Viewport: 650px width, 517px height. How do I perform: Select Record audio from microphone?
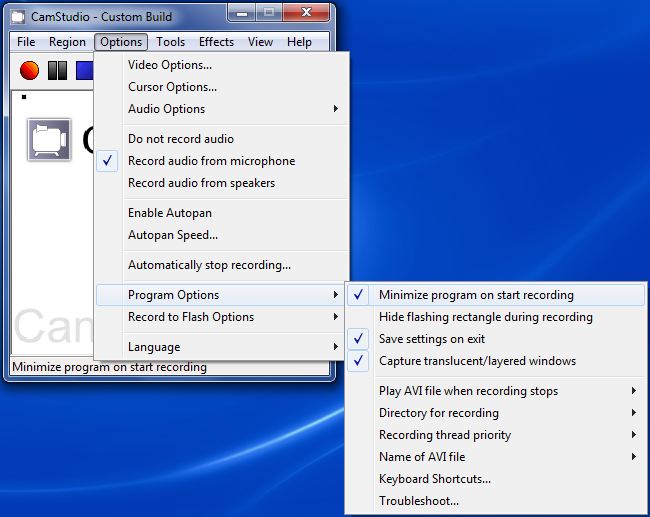click(x=221, y=161)
